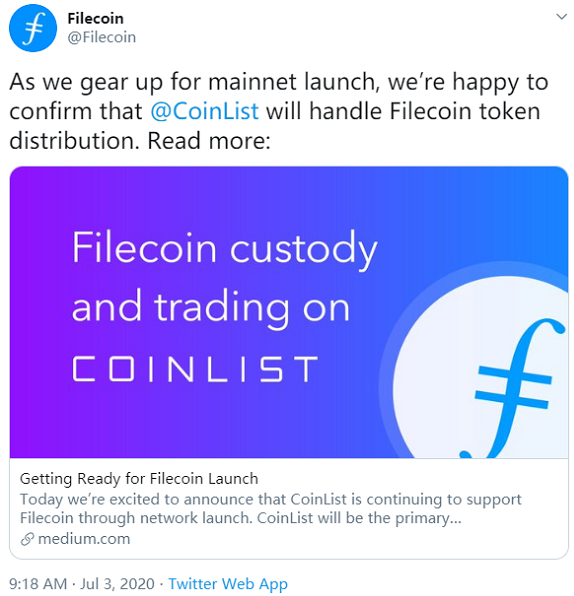Open the Filecoin display name
The image size is (574, 596).
click(95, 18)
